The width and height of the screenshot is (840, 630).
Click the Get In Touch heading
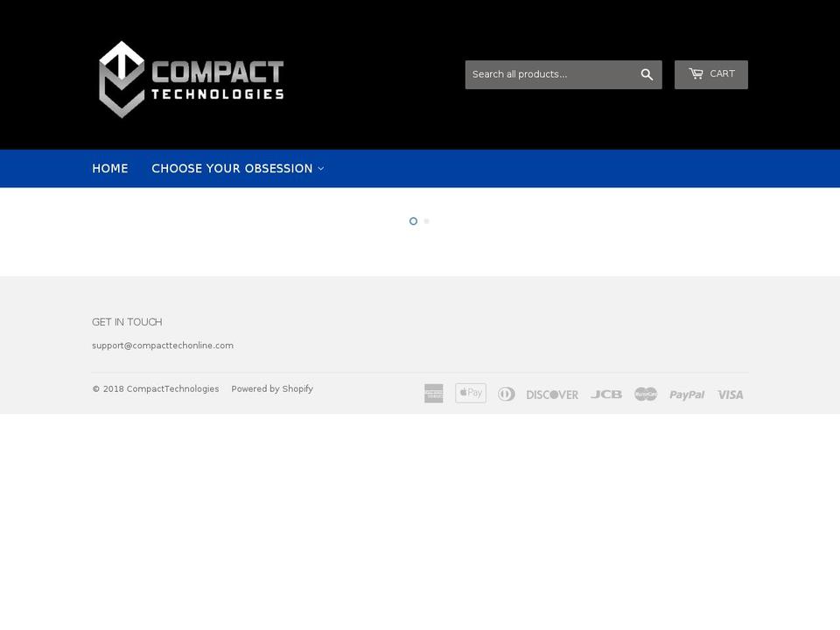pos(127,322)
